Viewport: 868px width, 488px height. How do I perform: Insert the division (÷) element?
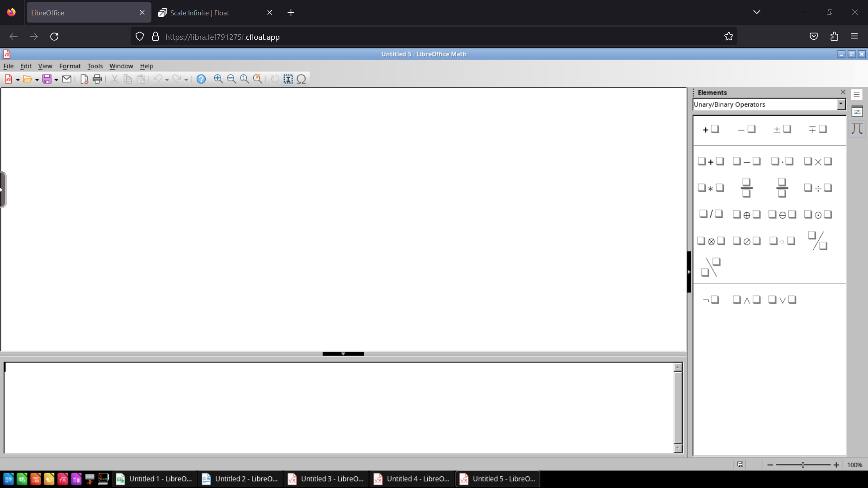tap(818, 188)
